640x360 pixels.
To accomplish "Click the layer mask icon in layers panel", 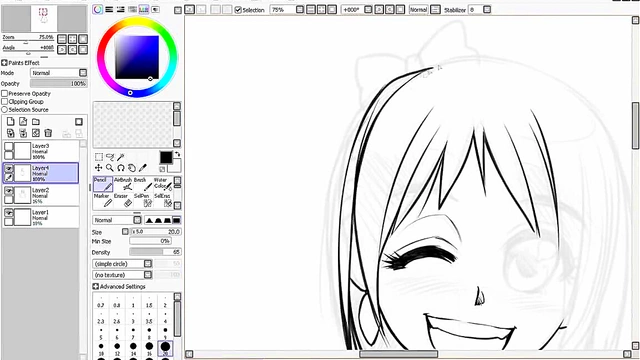I will click(x=79, y=122).
